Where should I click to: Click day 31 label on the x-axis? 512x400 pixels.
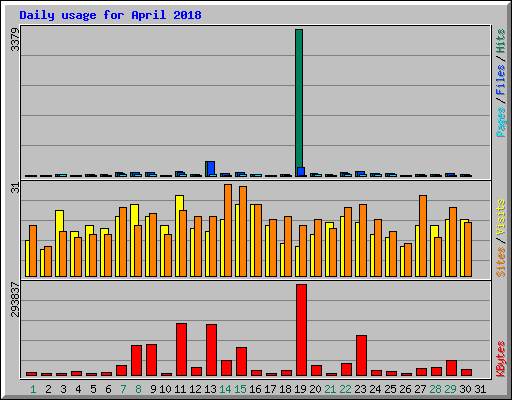click(480, 389)
